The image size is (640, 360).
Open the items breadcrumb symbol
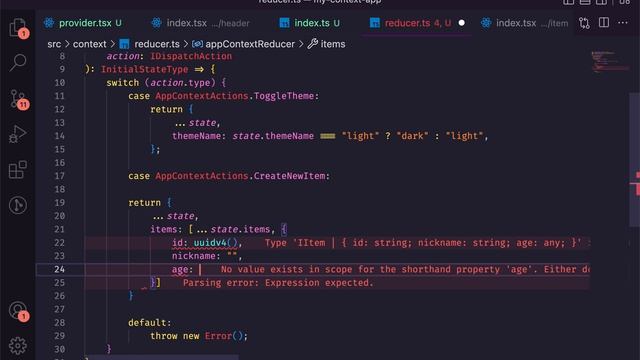[x=327, y=44]
